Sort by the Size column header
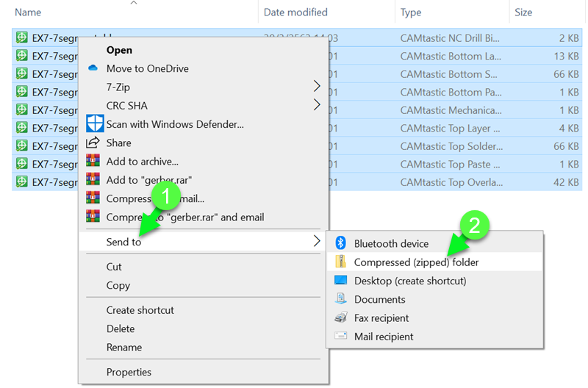 point(523,12)
